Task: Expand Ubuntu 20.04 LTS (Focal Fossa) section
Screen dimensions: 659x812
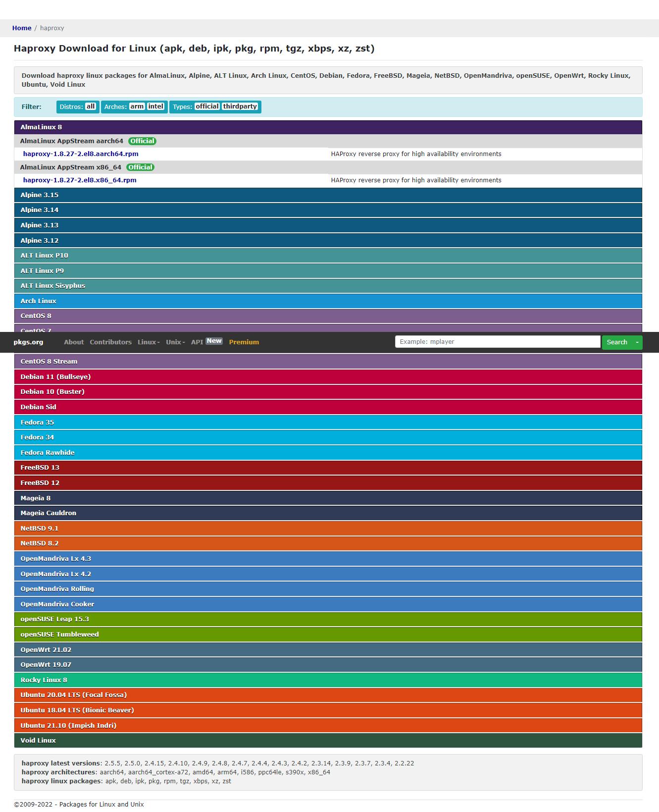Action: tap(328, 695)
